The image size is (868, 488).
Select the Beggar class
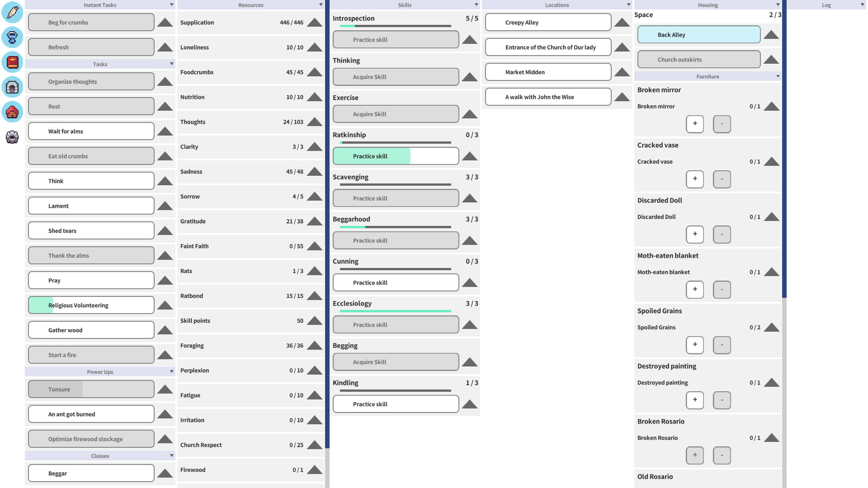click(91, 473)
